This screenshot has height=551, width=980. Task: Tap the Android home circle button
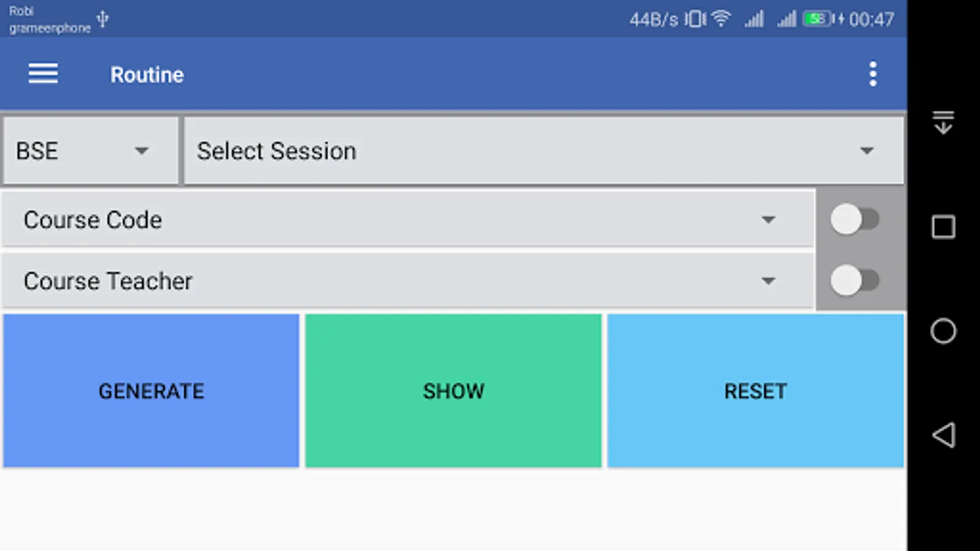(943, 331)
